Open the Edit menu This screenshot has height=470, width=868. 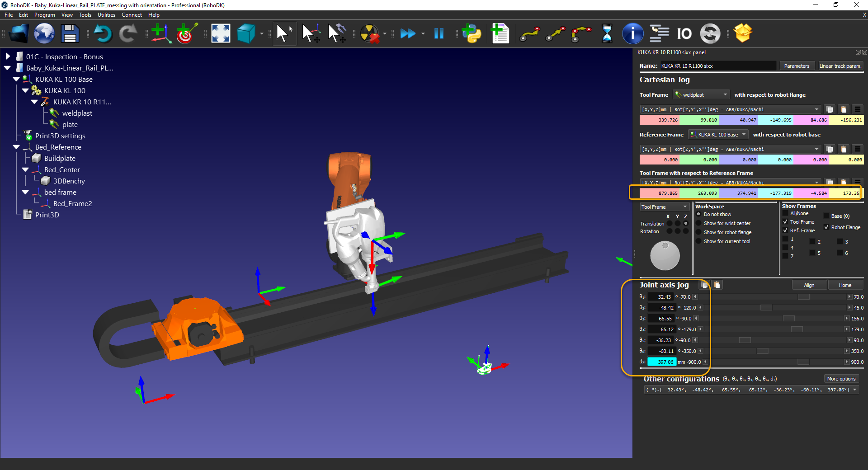point(24,15)
